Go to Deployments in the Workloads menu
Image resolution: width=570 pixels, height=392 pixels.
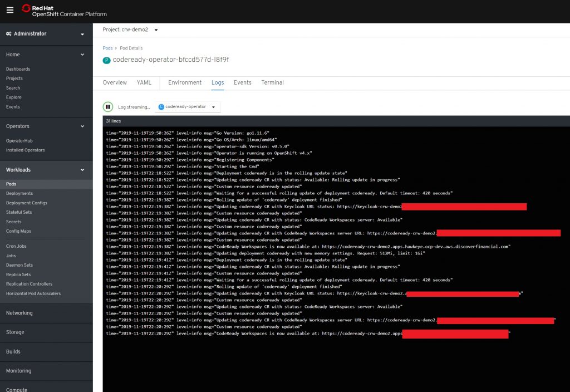(x=19, y=193)
